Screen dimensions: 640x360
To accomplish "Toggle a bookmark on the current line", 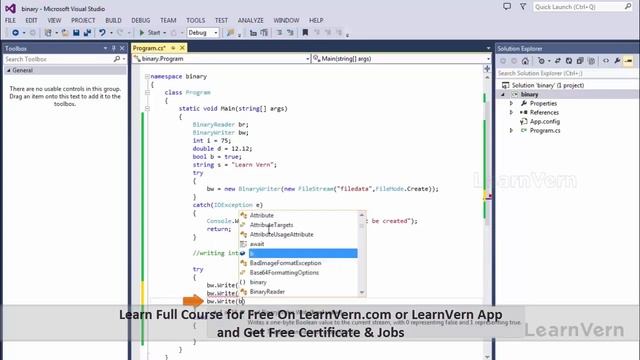I will (305, 33).
